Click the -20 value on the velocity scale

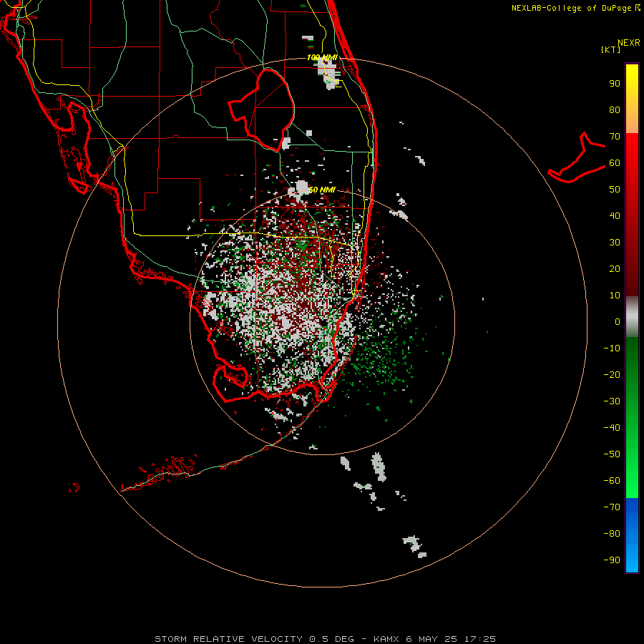pyautogui.click(x=612, y=375)
